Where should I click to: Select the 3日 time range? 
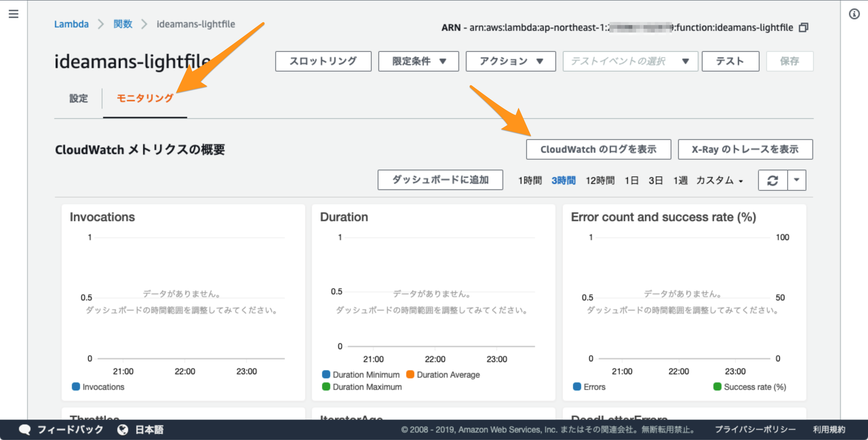point(656,181)
